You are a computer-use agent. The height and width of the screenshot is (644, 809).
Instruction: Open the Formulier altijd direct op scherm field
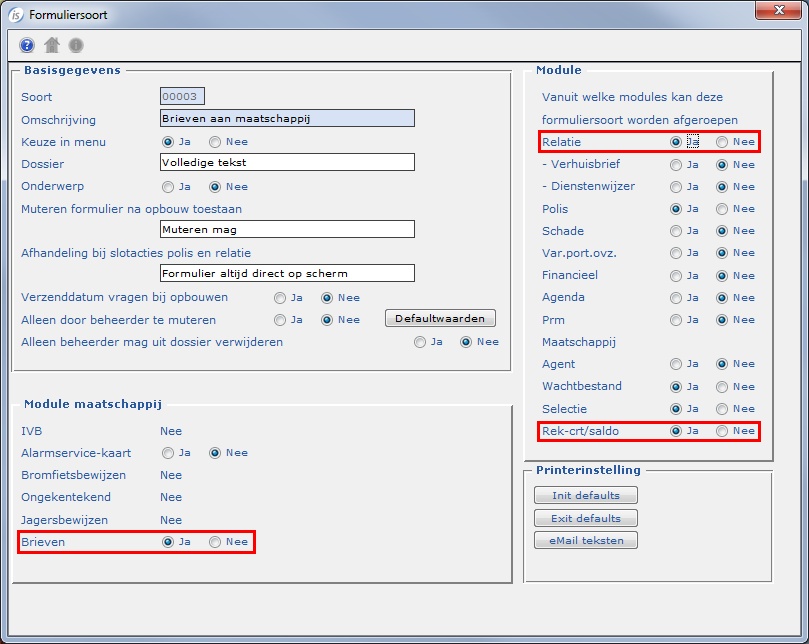tap(287, 273)
